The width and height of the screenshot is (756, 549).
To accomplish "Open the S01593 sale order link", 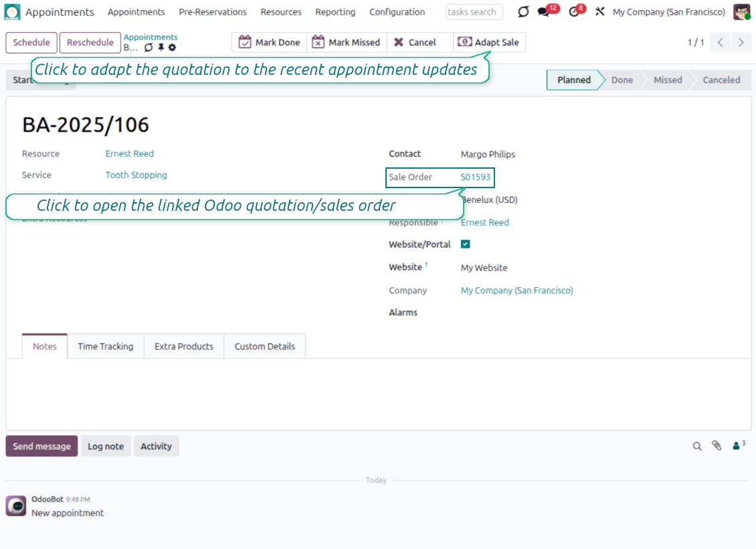I will (x=476, y=177).
